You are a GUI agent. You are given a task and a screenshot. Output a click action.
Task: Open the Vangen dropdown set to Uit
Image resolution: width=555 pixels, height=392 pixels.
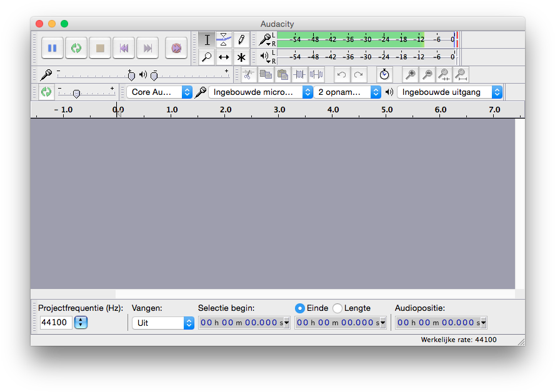click(x=162, y=323)
